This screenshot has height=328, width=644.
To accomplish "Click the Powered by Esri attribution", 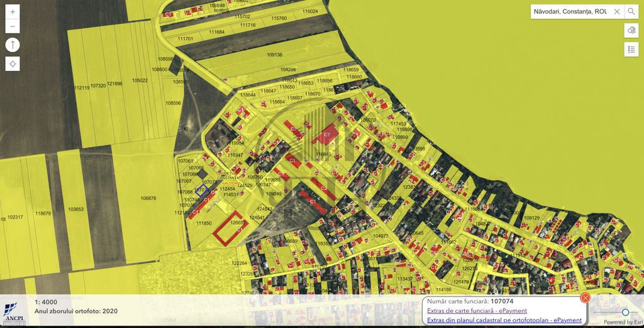I will coord(623,322).
